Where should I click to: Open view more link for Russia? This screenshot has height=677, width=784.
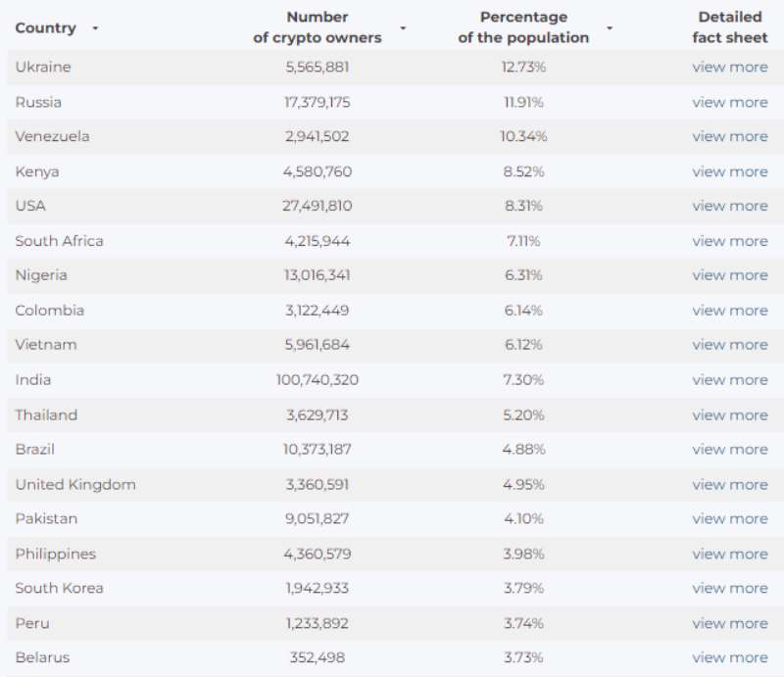pyautogui.click(x=729, y=102)
